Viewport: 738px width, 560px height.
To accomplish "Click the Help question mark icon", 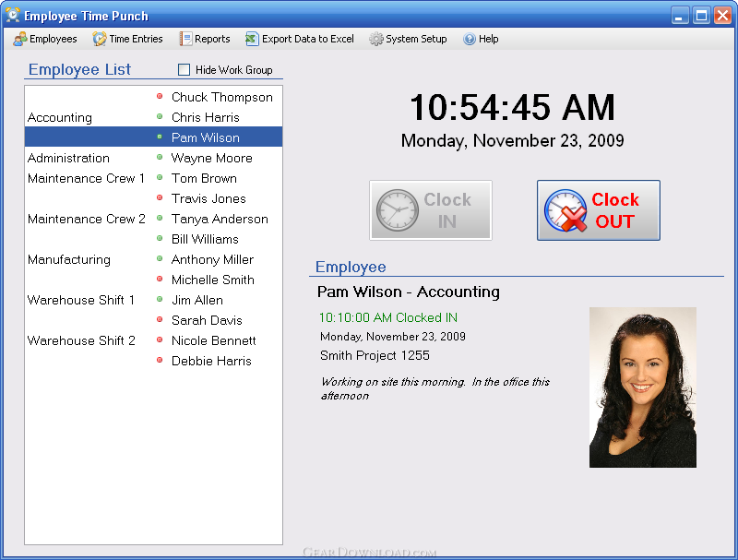I will tap(470, 39).
